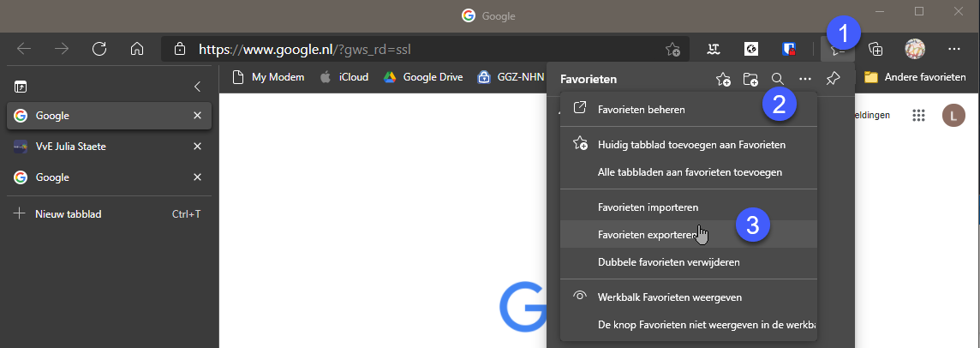Click the address bar URL field
The image size is (980, 348).
tap(425, 49)
